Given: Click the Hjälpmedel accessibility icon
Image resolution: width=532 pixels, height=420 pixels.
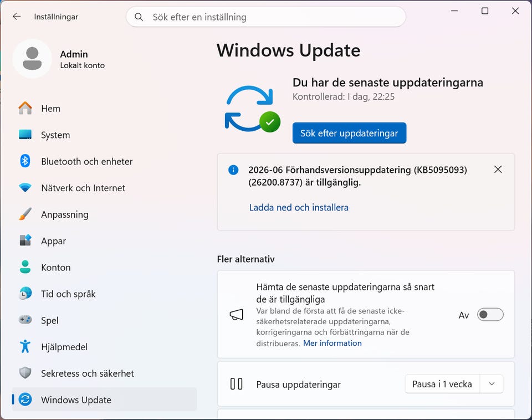Looking at the screenshot, I should click(x=25, y=346).
